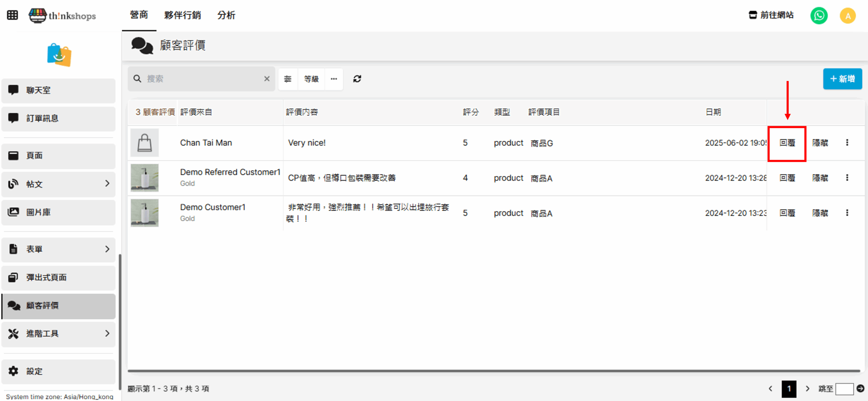Click the 新增 add button
Viewport: 868px width, 401px height.
point(842,79)
